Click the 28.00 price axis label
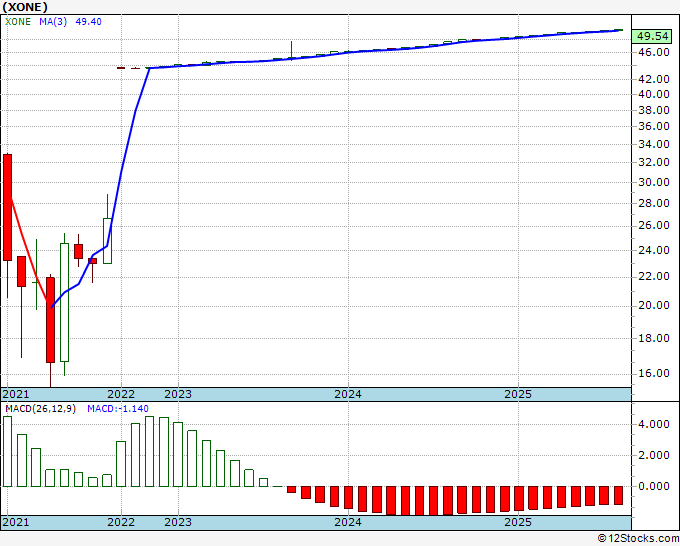680x546 pixels. click(654, 203)
